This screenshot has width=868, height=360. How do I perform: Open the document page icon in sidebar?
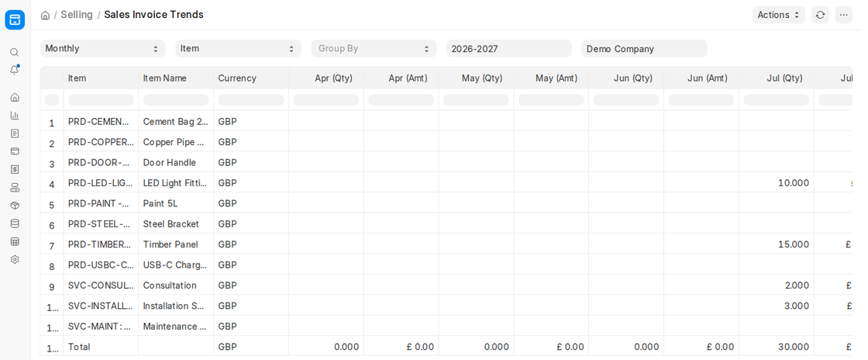(x=15, y=133)
